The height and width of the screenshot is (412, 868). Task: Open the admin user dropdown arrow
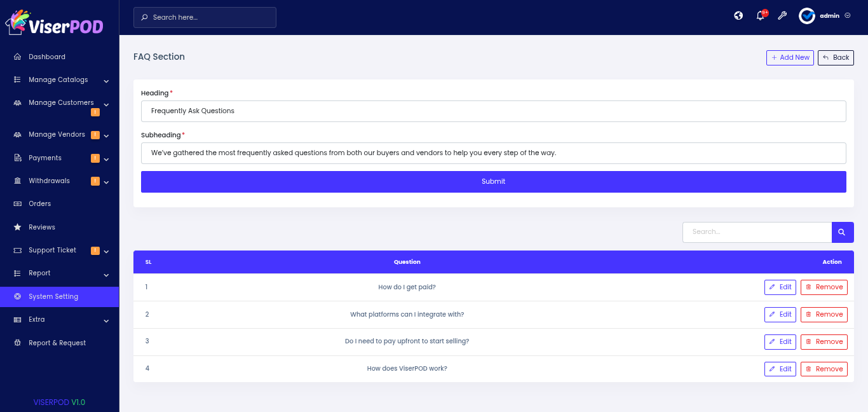coord(848,16)
